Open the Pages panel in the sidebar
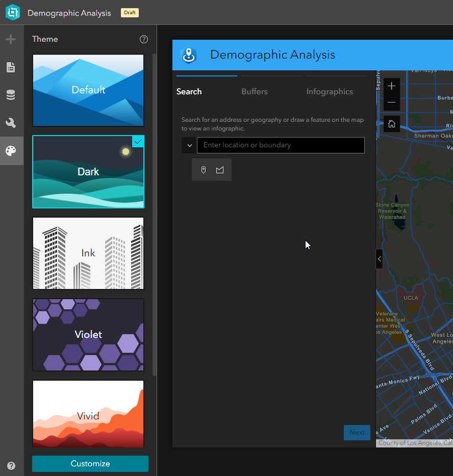453x476 pixels. click(x=11, y=67)
